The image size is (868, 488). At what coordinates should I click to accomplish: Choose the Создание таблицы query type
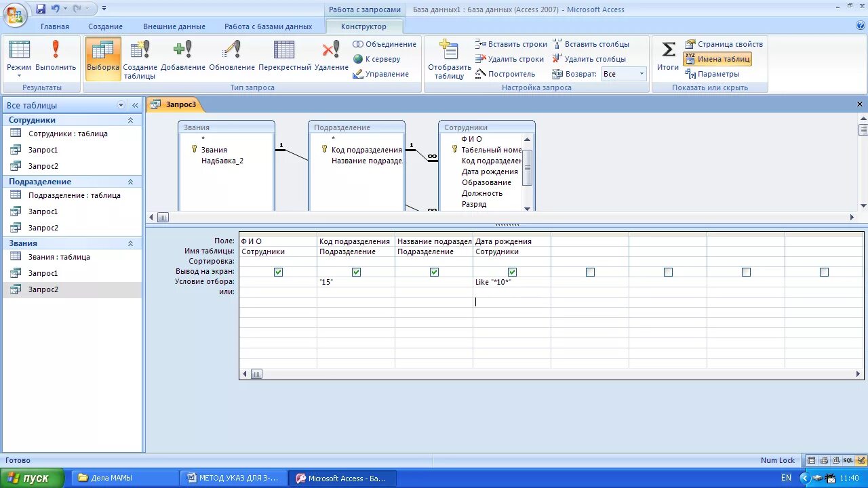click(x=140, y=60)
